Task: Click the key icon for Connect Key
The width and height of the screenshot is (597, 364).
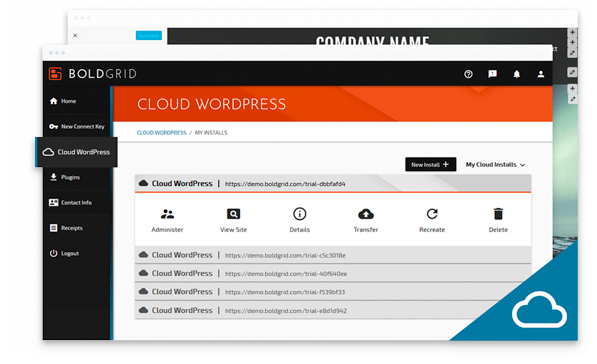Action: coord(53,126)
